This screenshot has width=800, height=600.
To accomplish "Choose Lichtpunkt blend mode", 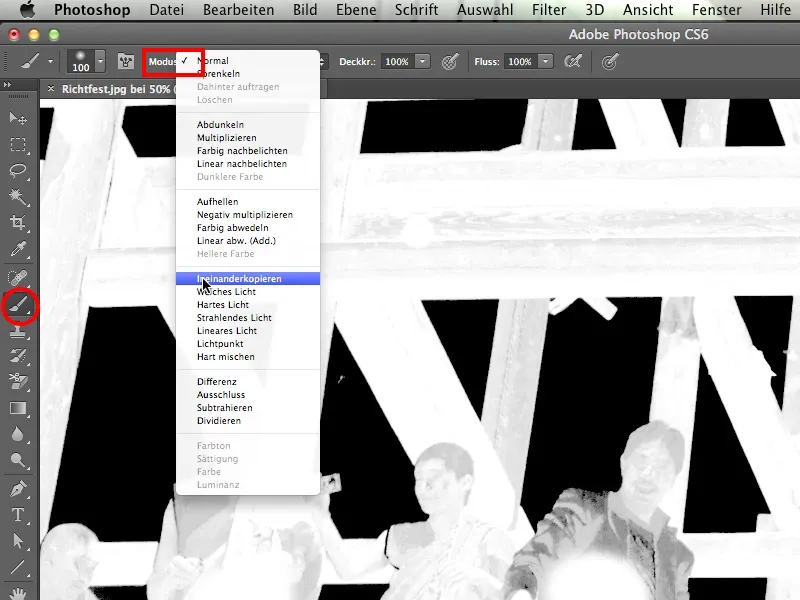I will coord(248,344).
